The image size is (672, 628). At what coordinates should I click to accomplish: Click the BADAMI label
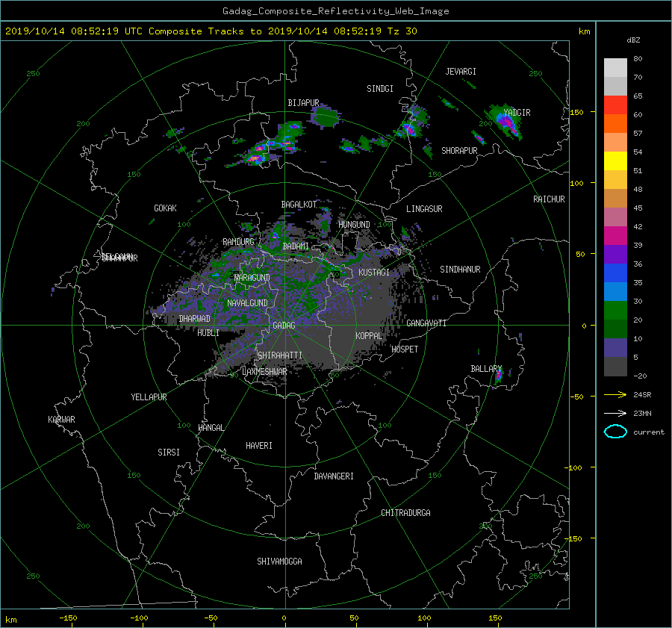(296, 246)
